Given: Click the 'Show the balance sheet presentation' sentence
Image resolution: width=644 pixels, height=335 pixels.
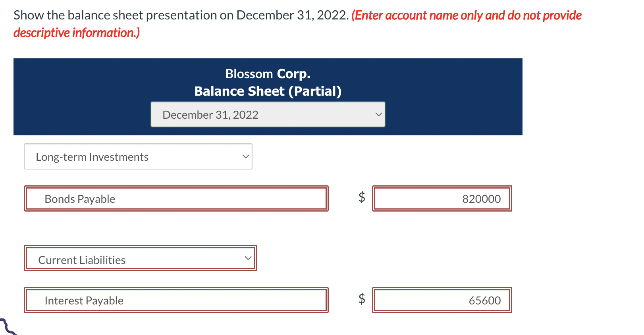Looking at the screenshot, I should click(x=181, y=15).
